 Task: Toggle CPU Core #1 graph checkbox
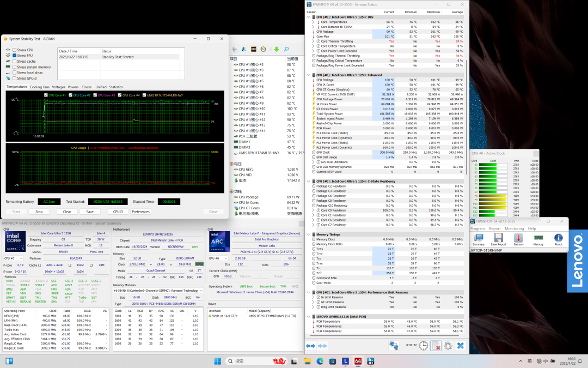click(x=46, y=95)
